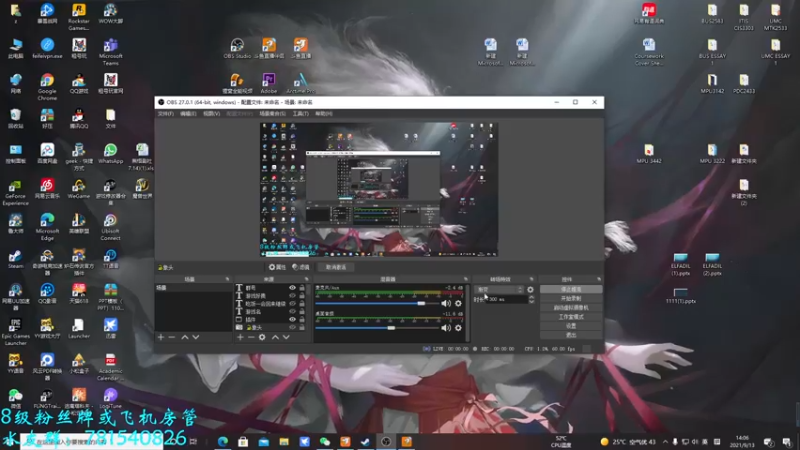This screenshot has height=450, width=800.
Task: Open the 编辑(E) menu in OBS
Action: click(x=188, y=113)
